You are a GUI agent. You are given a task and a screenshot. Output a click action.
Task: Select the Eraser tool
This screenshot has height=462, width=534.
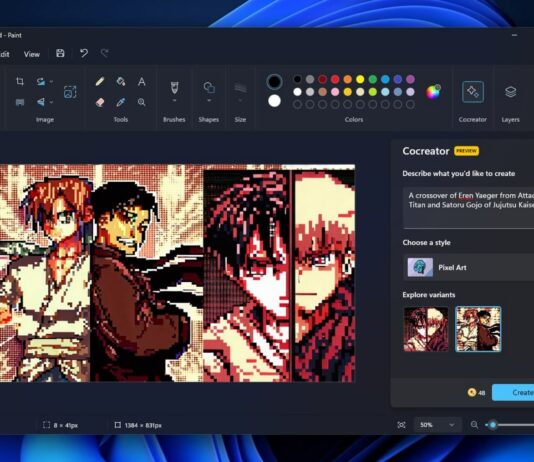tap(100, 102)
